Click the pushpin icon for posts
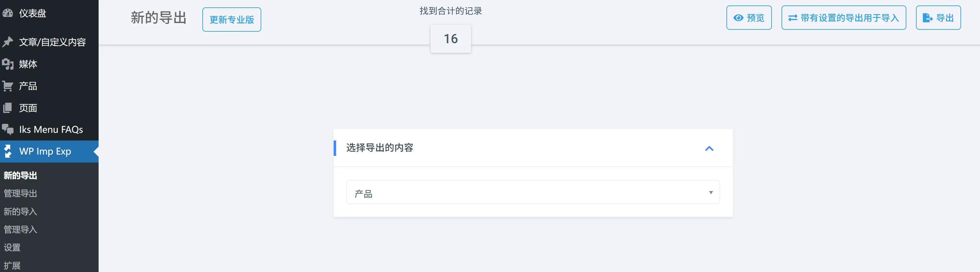 [8, 42]
